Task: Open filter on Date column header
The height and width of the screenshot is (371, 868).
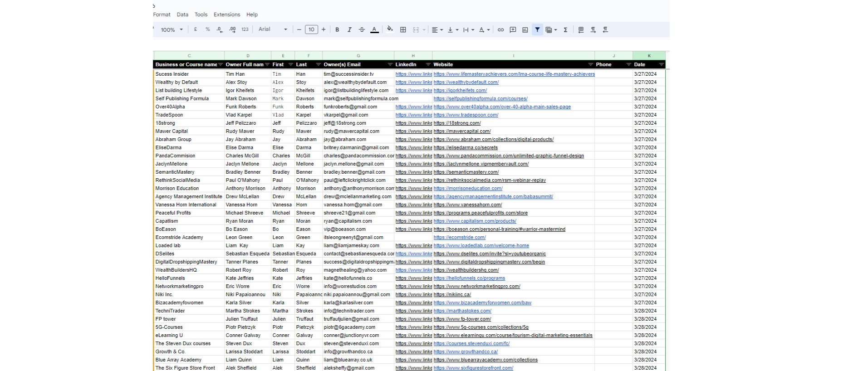Action: tap(662, 65)
